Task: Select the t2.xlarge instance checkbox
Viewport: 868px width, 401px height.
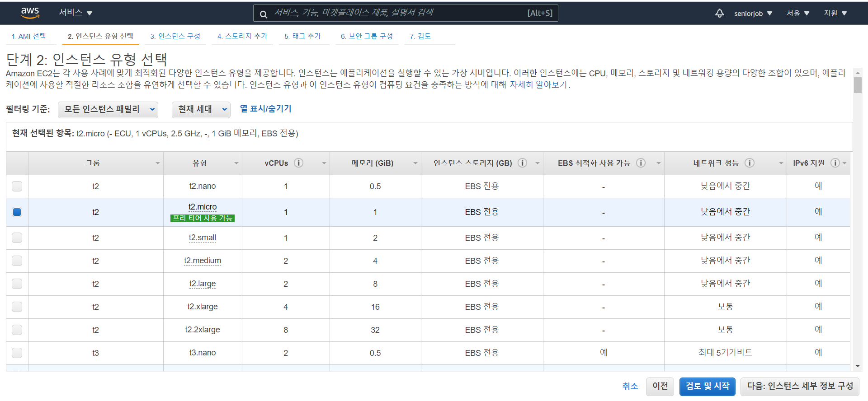Action: coord(17,307)
